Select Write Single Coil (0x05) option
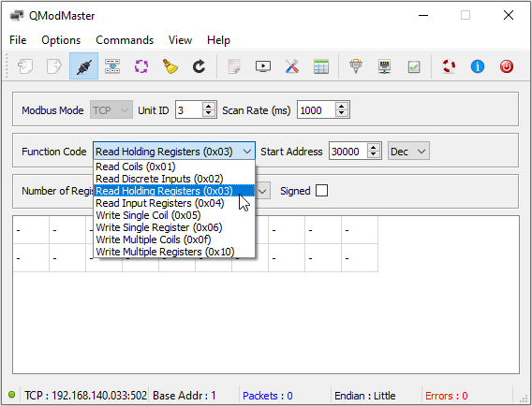Image resolution: width=532 pixels, height=406 pixels. click(174, 215)
